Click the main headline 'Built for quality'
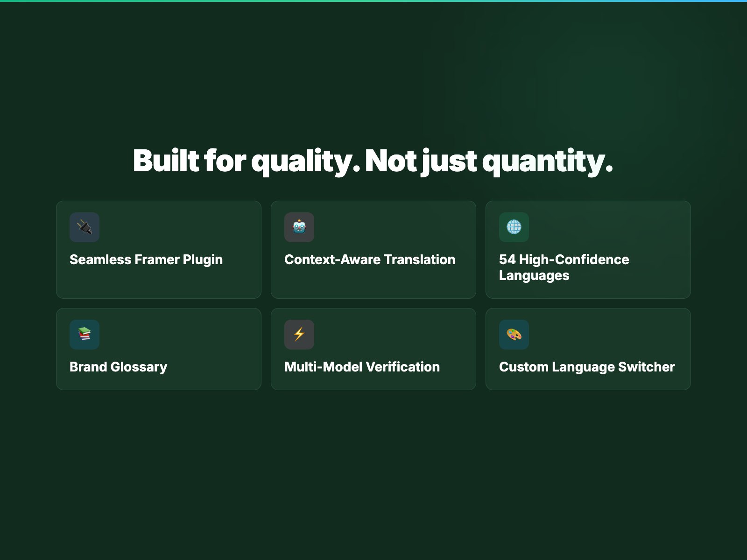Viewport: 747px width, 560px height. pos(243,161)
